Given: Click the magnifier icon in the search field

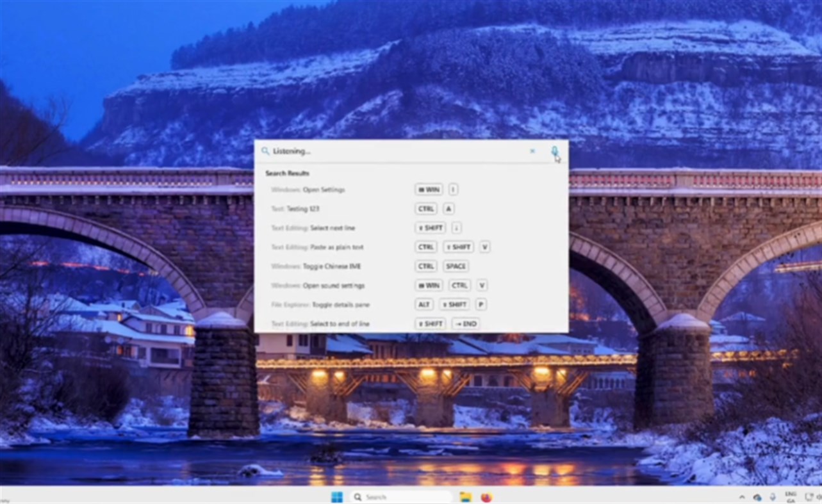Looking at the screenshot, I should coord(266,151).
